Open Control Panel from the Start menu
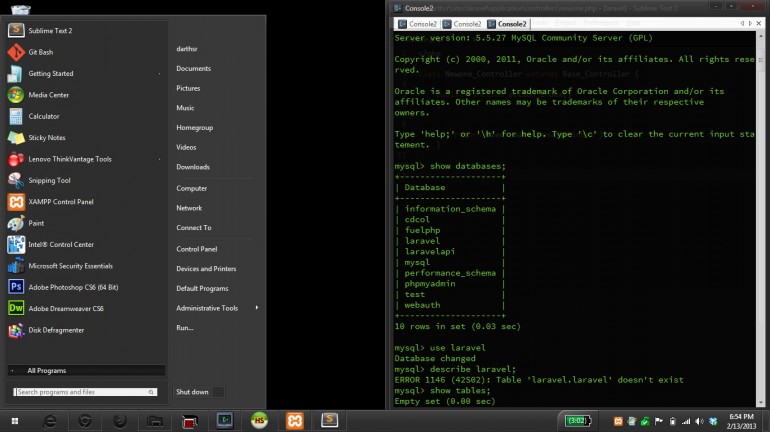770x432 pixels. pos(196,249)
